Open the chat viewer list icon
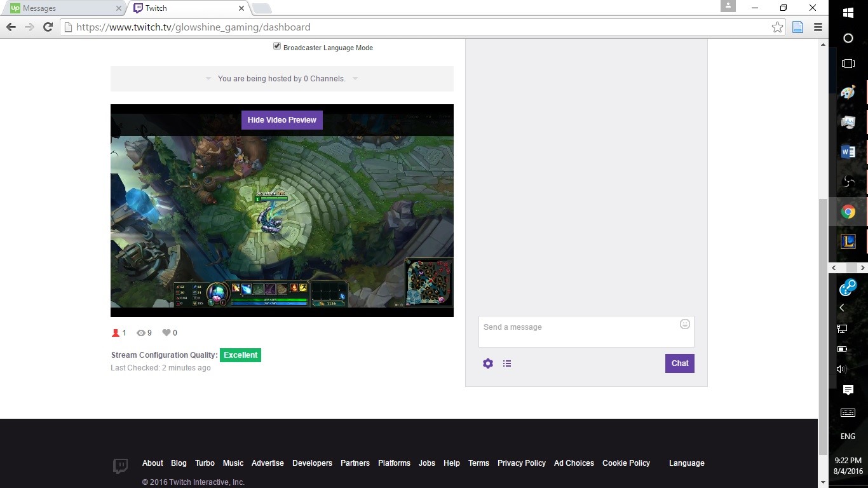 point(507,363)
